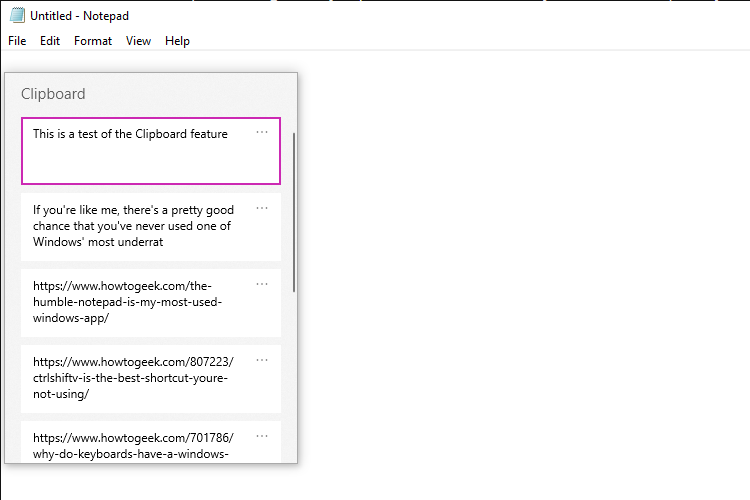Paste 'This is a test of the Clipboard feature'
750x500 pixels.
pyautogui.click(x=151, y=151)
